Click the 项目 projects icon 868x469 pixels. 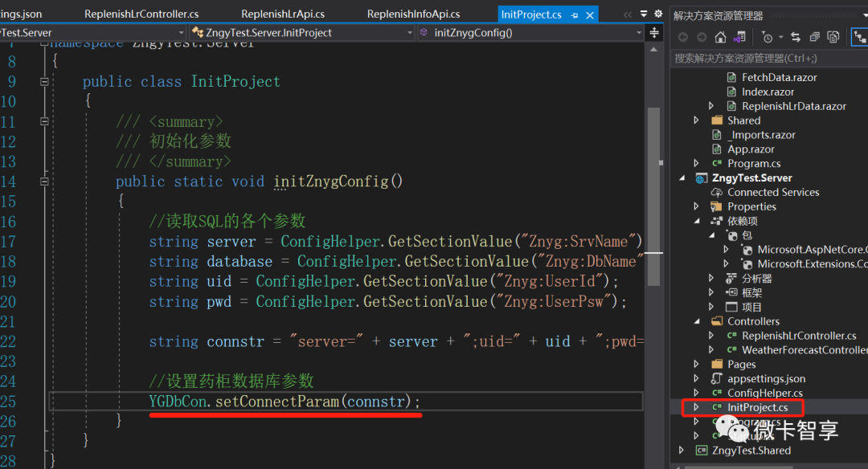pyautogui.click(x=731, y=307)
